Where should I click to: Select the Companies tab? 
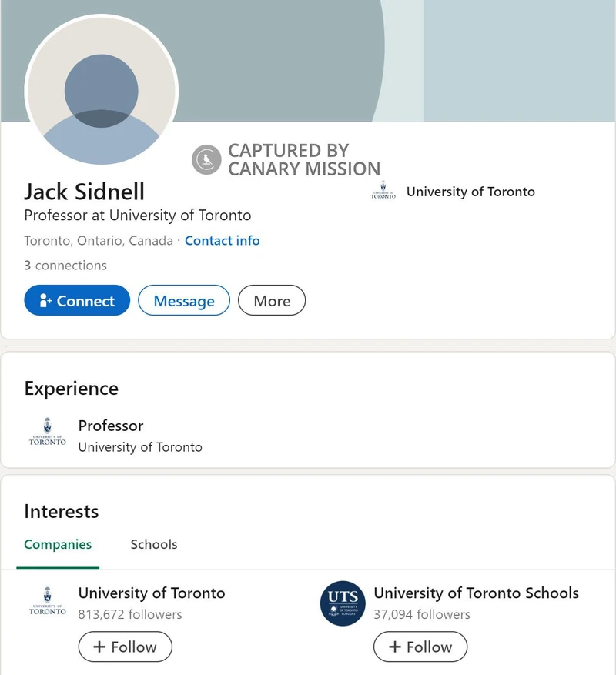58,544
